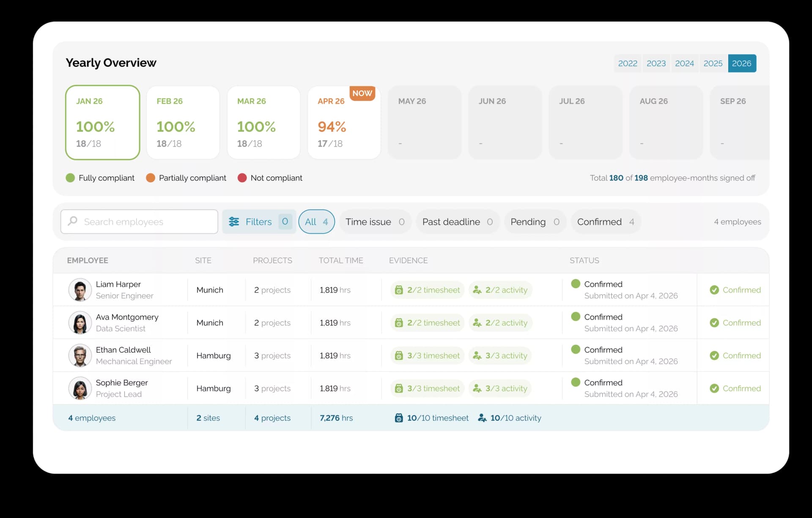The width and height of the screenshot is (812, 518).
Task: Click timesheet icon in Sophie Berger's row
Action: tap(399, 388)
